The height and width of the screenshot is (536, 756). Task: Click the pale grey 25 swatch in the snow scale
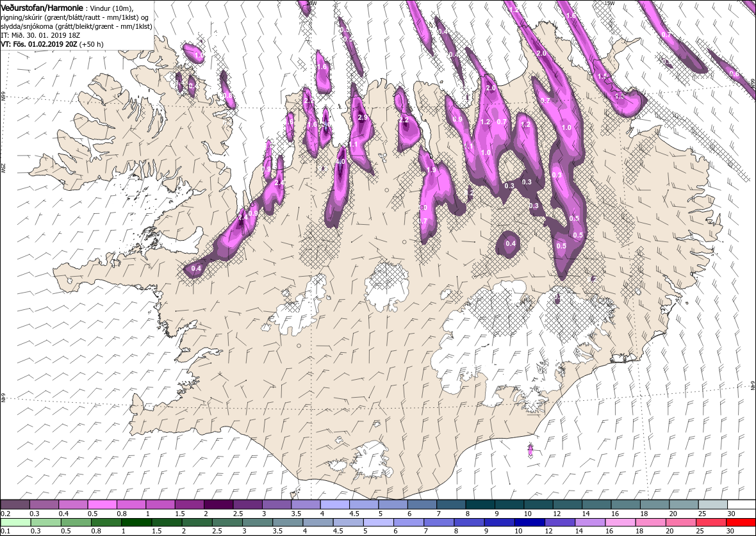click(712, 505)
